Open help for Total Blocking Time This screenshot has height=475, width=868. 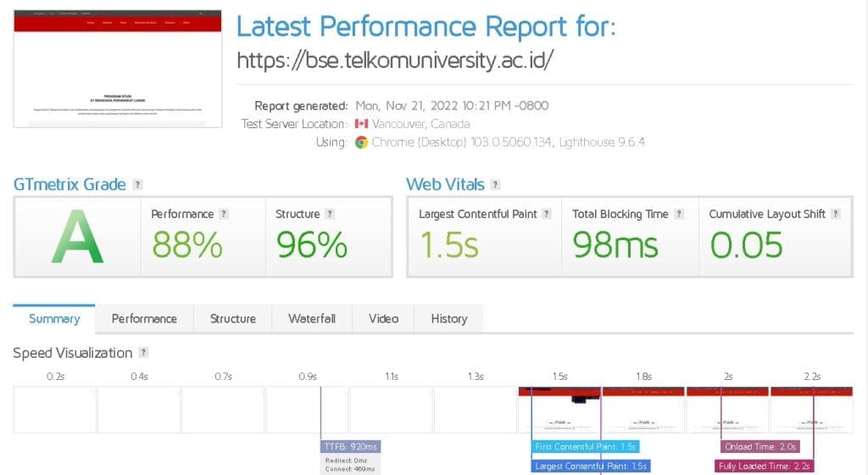click(x=679, y=214)
